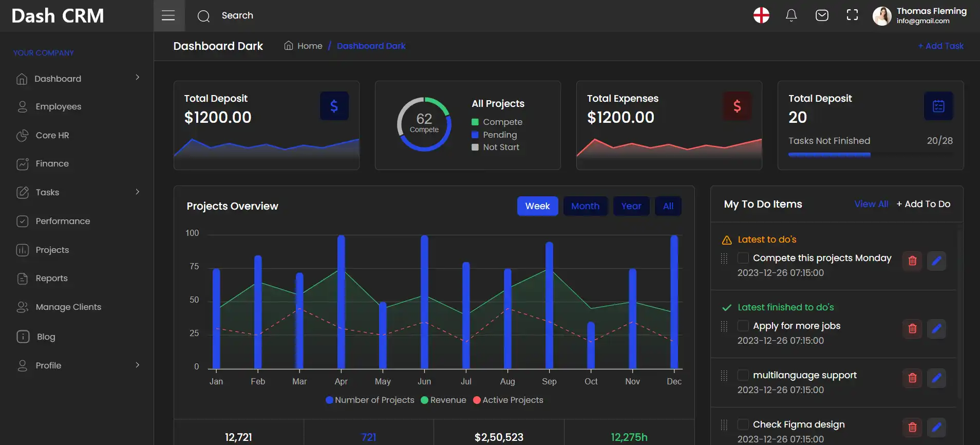The height and width of the screenshot is (445, 980).
Task: Click the 'Dashboard Dark' breadcrumb link
Action: [x=371, y=46]
